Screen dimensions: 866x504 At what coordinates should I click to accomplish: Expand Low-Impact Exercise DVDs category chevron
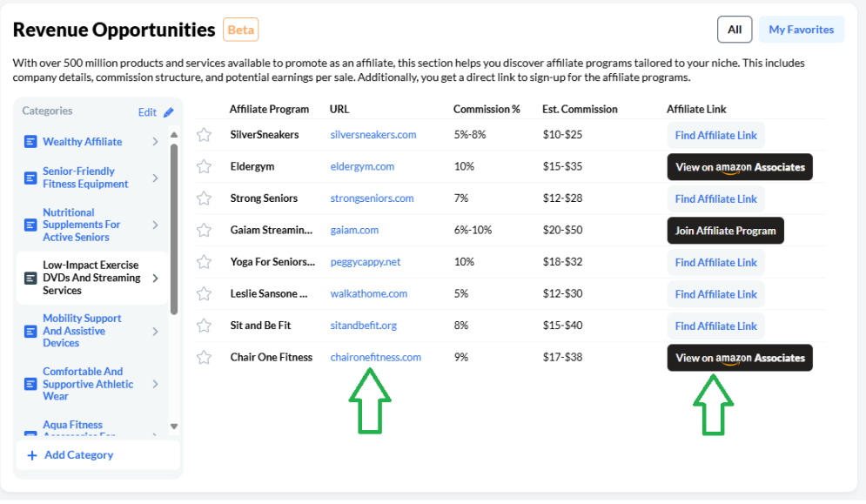point(155,278)
